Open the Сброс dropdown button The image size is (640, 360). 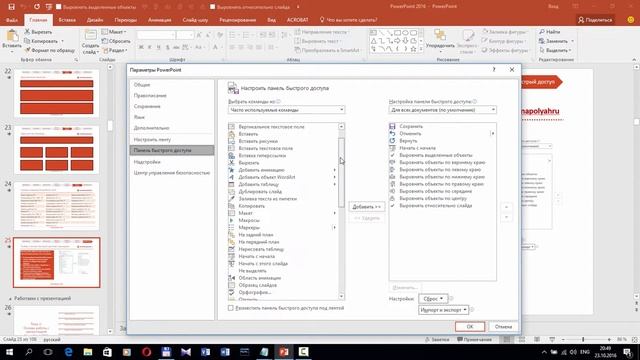[x=433, y=299]
